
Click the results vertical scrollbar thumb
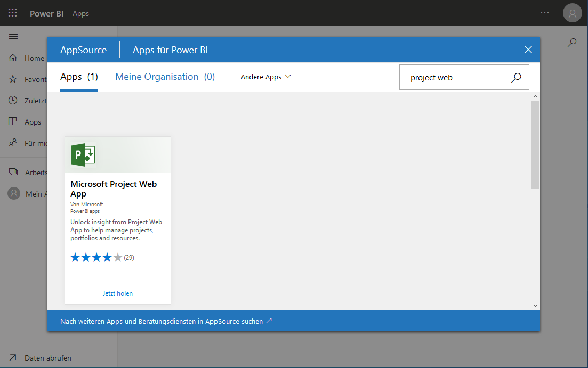click(x=536, y=144)
